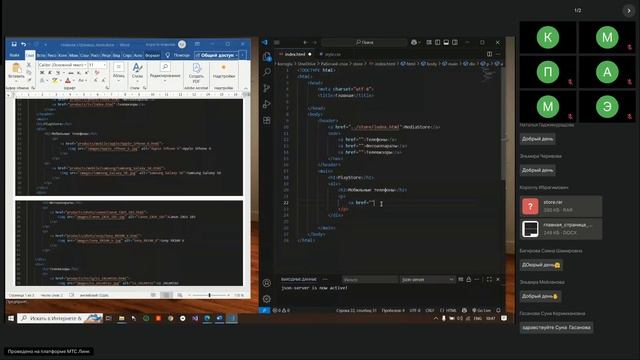The image size is (640, 360).
Task: Open the font size dropdown in Word
Action: [x=104, y=65]
